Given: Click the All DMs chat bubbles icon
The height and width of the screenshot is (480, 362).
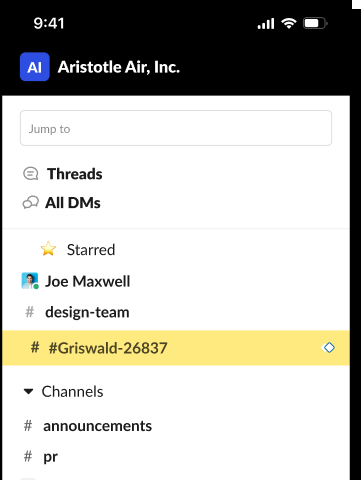Looking at the screenshot, I should pos(30,202).
